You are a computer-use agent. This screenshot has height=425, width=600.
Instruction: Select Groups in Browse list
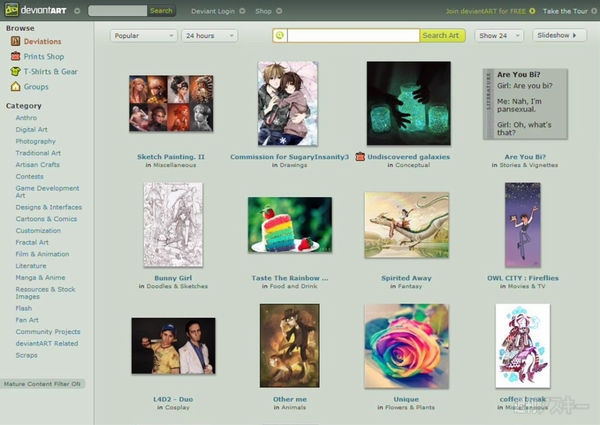(36, 87)
